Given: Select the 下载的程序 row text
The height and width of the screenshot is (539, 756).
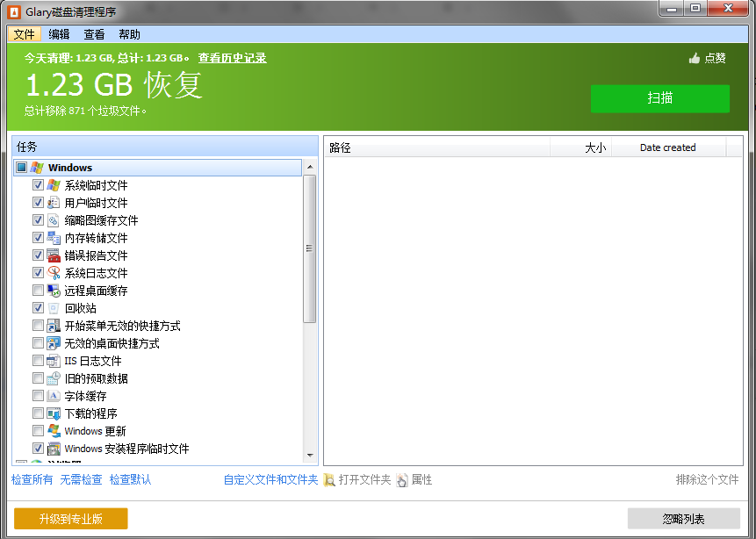Looking at the screenshot, I should pyautogui.click(x=90, y=413).
